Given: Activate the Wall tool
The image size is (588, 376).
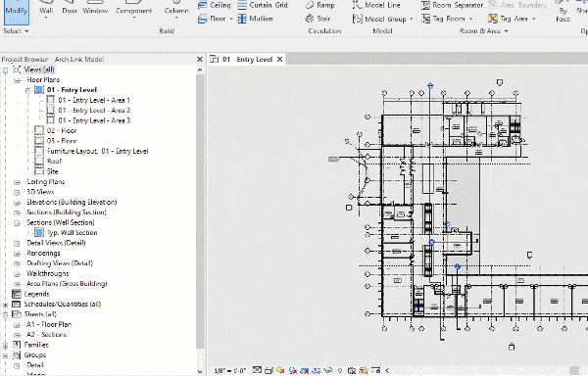Looking at the screenshot, I should 46,10.
